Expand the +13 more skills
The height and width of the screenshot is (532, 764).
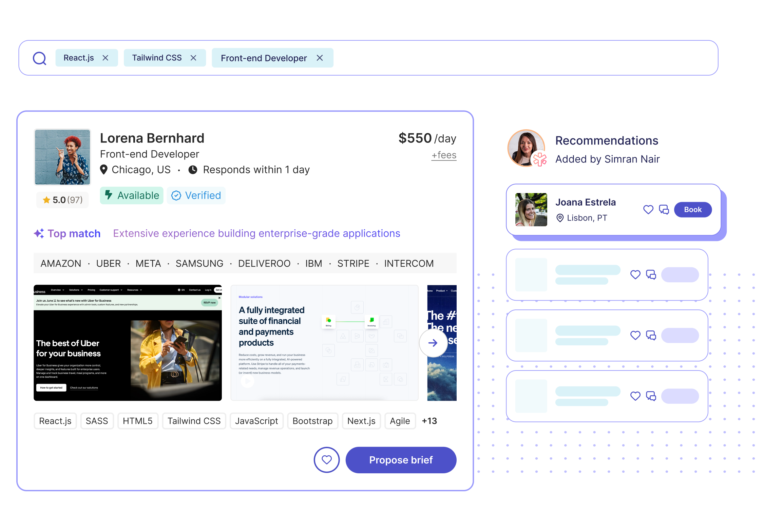coord(429,421)
